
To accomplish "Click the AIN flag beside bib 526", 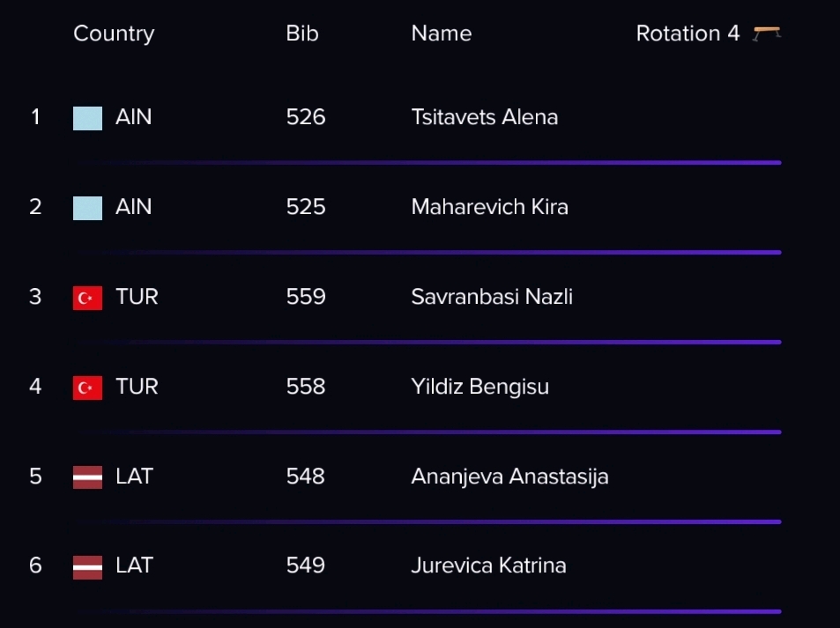I will (x=87, y=118).
